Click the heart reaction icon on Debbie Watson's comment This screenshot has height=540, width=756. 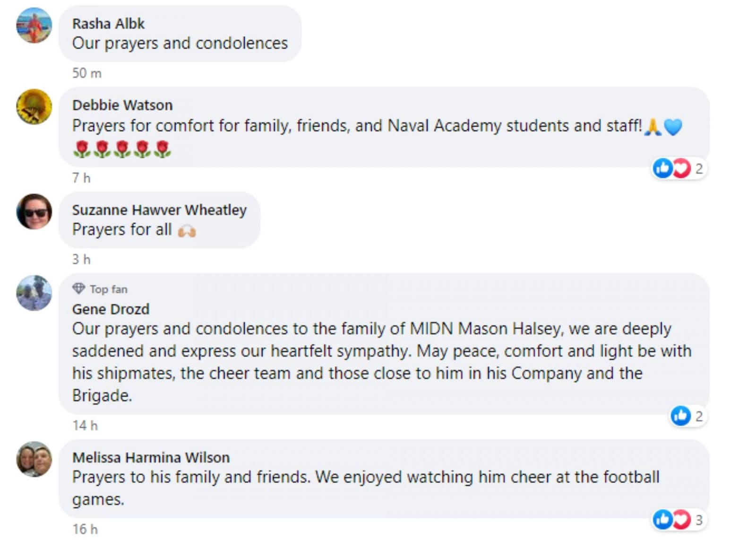681,168
